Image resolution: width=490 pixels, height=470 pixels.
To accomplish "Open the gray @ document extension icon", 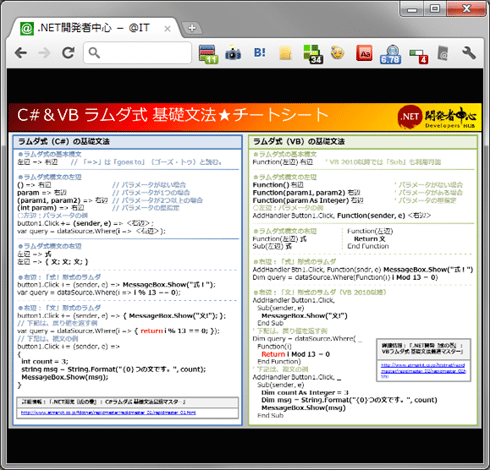I will [443, 53].
